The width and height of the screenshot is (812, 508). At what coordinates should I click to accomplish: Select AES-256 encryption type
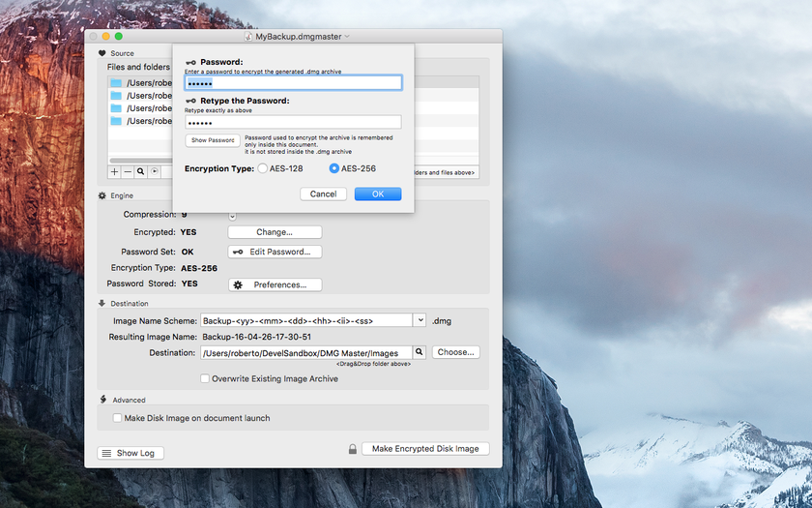click(x=334, y=168)
